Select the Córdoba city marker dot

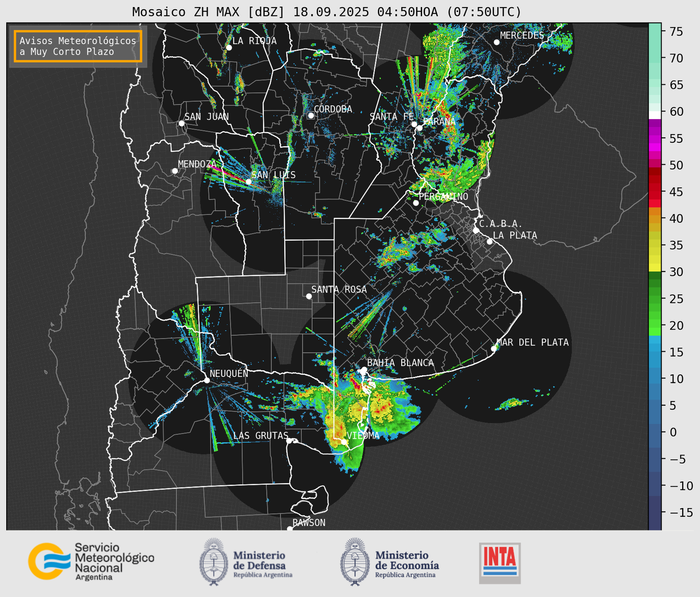[x=311, y=115]
